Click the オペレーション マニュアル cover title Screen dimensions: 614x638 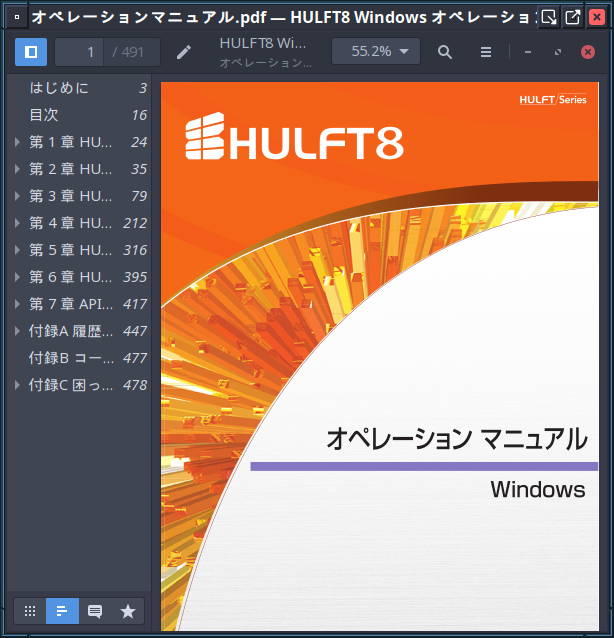[x=457, y=439]
